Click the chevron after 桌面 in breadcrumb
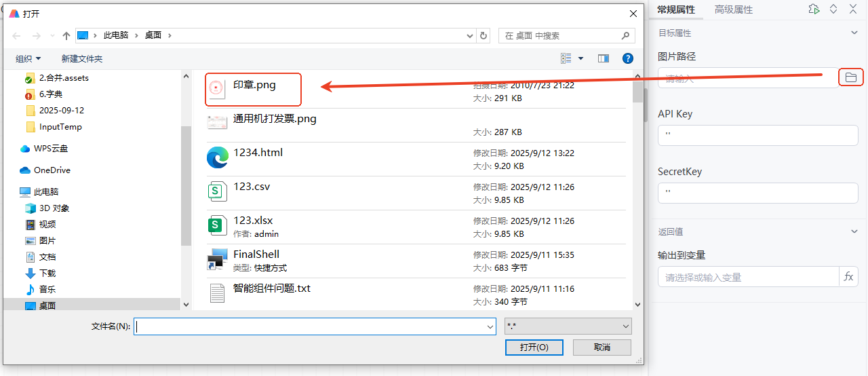The image size is (868, 376). click(170, 35)
